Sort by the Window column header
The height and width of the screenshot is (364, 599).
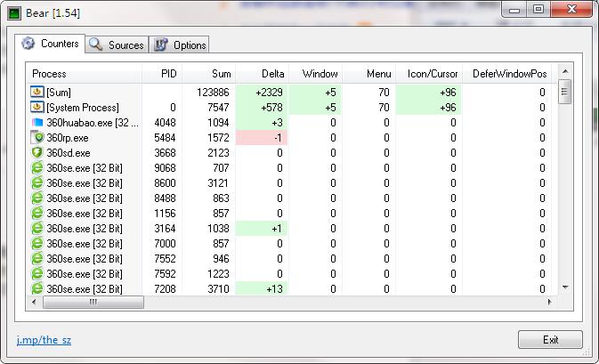coord(316,73)
